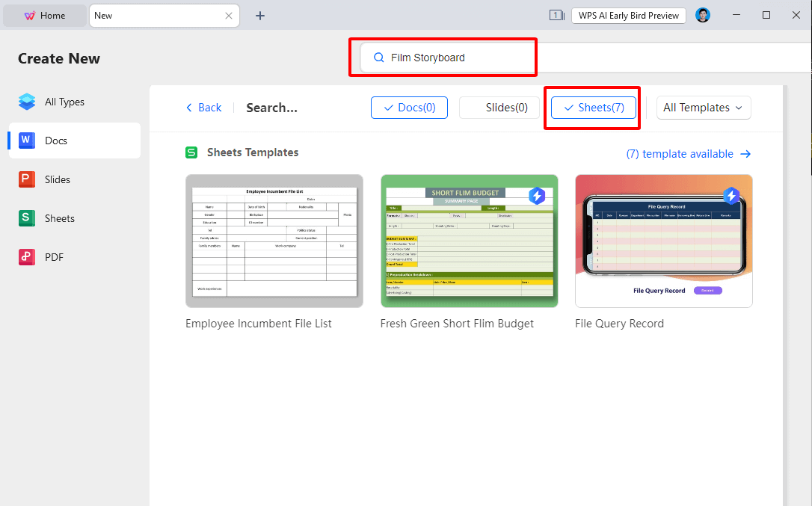812x506 pixels.
Task: Toggle the Slides(0) filter
Action: [499, 108]
